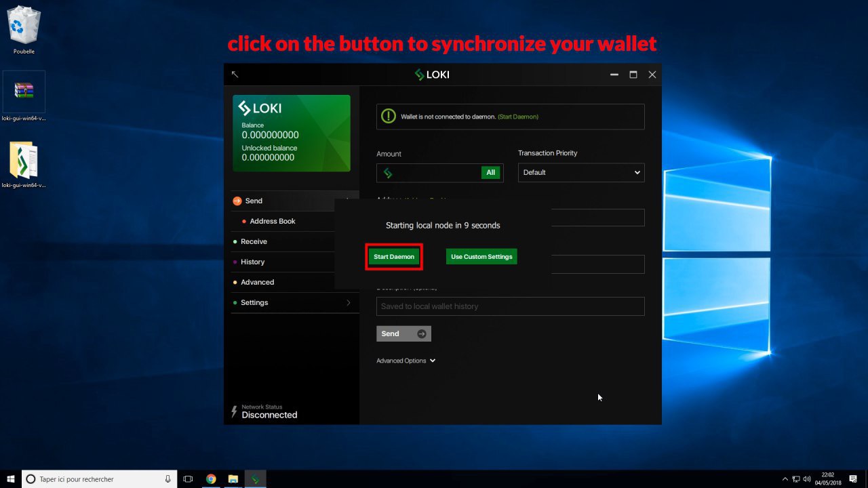Open the Poubelle recycle bin on desktop
868x488 pixels.
pyautogui.click(x=24, y=30)
